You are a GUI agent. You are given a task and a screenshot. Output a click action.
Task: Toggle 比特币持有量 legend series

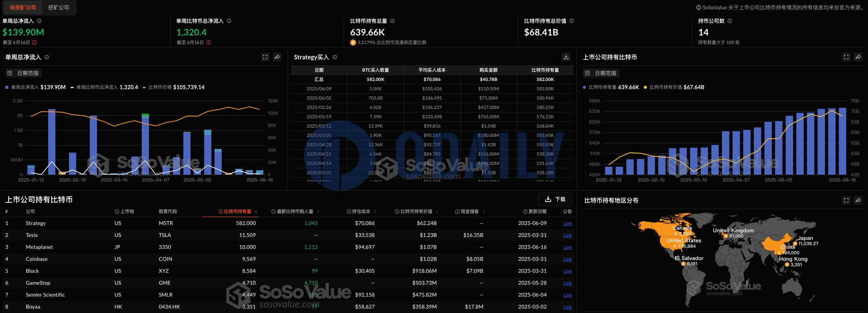point(611,87)
